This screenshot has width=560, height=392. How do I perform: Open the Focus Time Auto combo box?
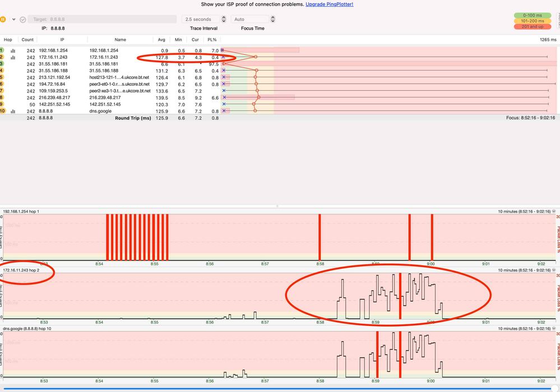250,19
